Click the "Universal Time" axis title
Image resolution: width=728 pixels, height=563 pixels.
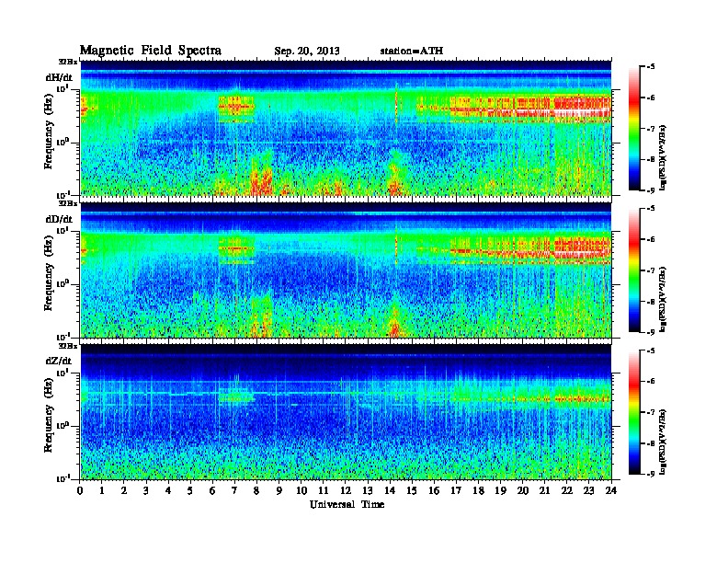[347, 504]
